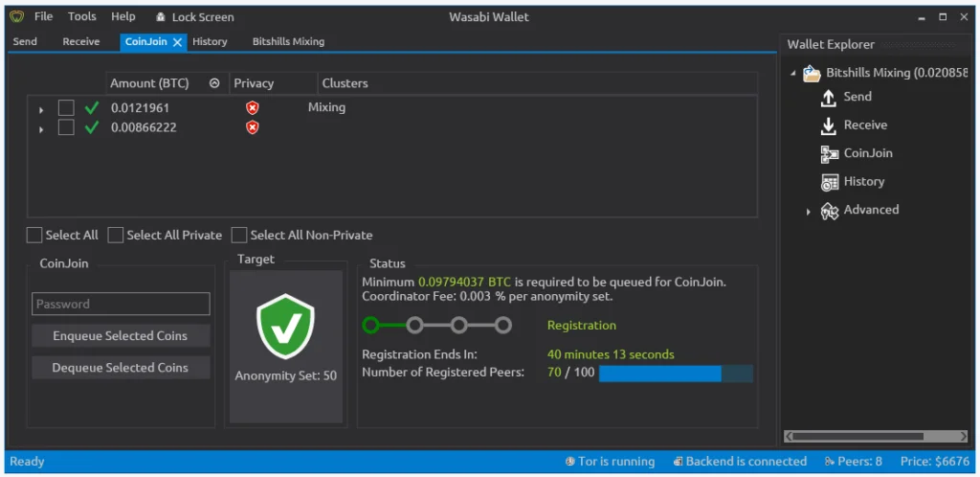Toggle the Select All checkbox
The image size is (980, 477).
pos(34,235)
